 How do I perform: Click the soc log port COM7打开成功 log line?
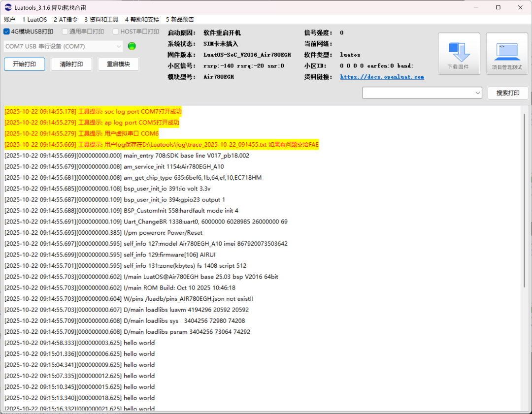coord(93,112)
